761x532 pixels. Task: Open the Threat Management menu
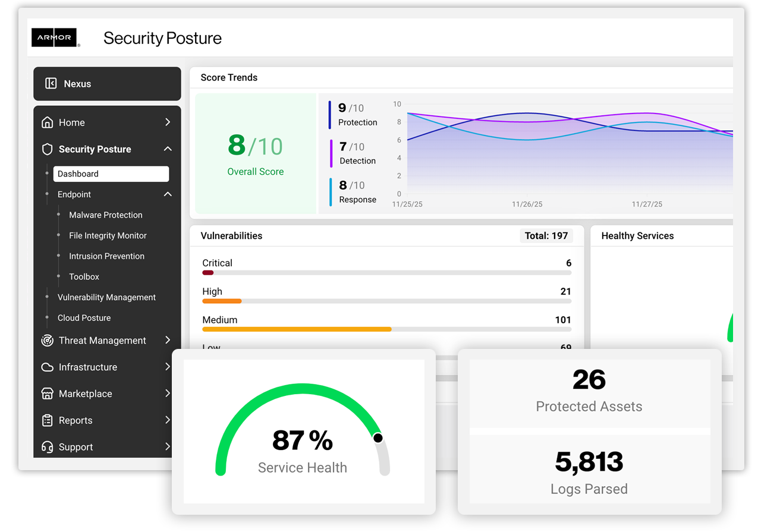(x=102, y=341)
